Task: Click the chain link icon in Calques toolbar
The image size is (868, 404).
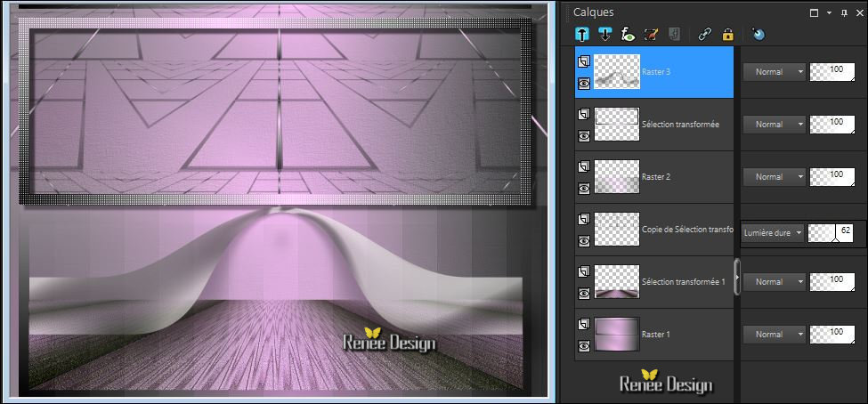Action: point(704,35)
